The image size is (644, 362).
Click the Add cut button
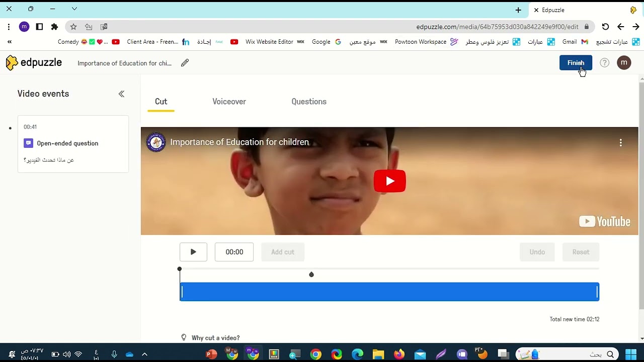(x=283, y=252)
